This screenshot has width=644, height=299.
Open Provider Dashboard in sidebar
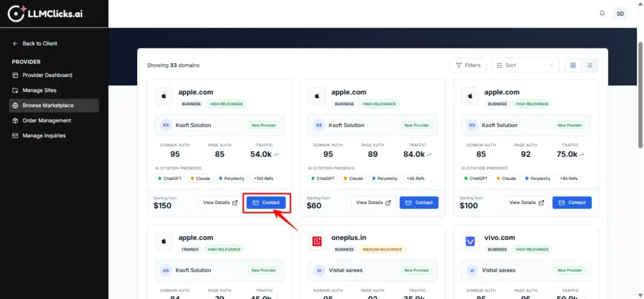[x=47, y=75]
